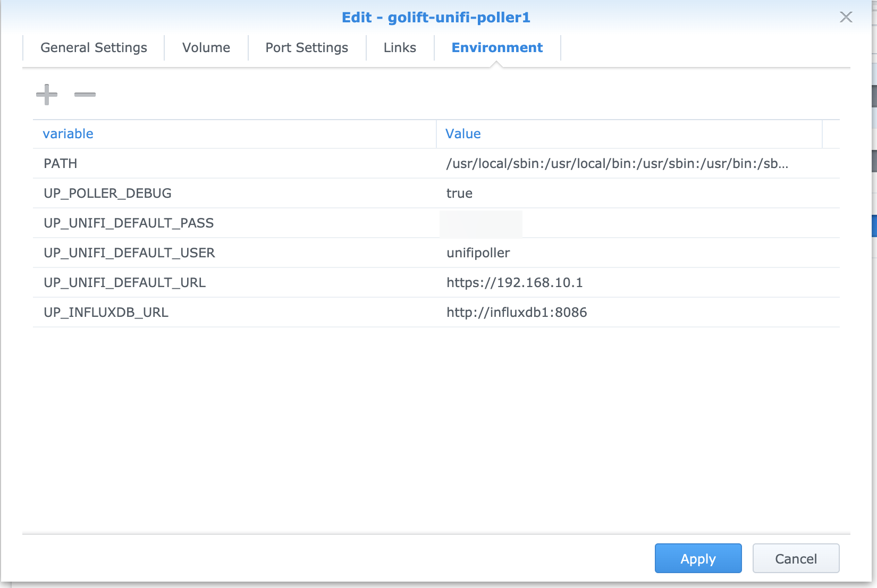The image size is (877, 588).
Task: Click the truncated PATH value text
Action: (617, 163)
